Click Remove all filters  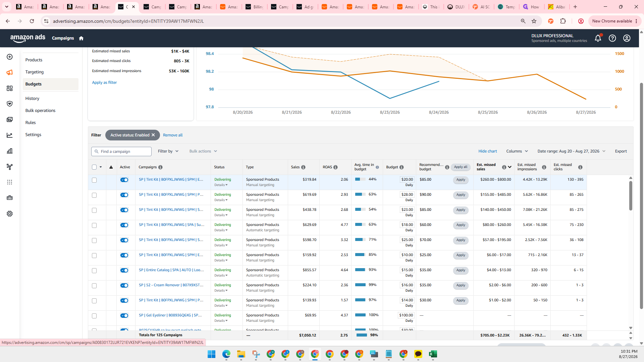tap(173, 135)
